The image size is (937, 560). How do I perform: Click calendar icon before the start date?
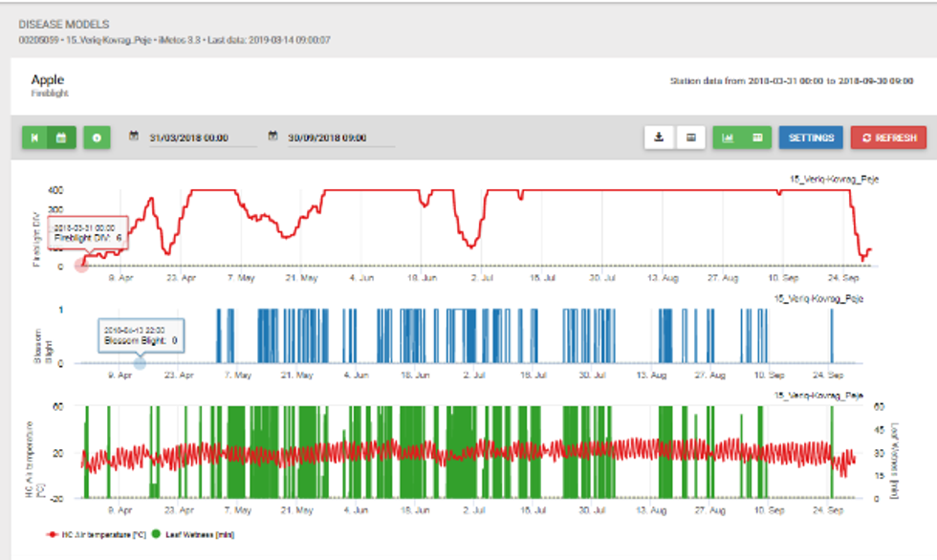(136, 137)
